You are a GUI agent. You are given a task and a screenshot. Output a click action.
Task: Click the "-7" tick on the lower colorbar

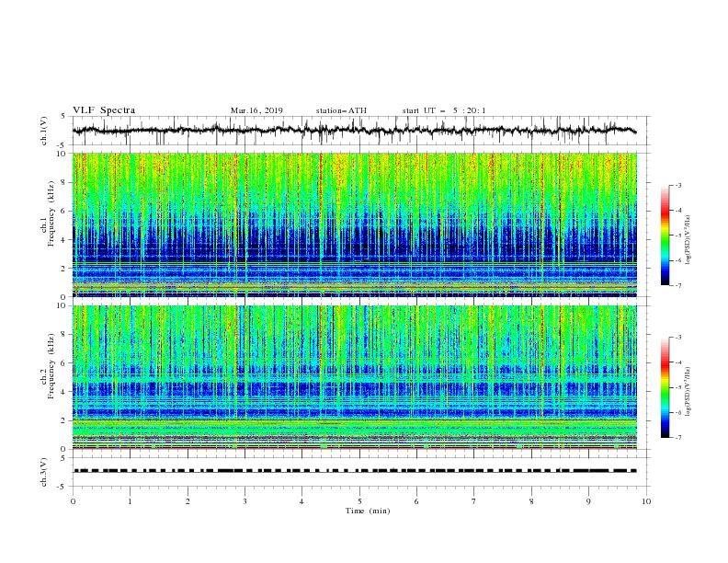point(677,438)
